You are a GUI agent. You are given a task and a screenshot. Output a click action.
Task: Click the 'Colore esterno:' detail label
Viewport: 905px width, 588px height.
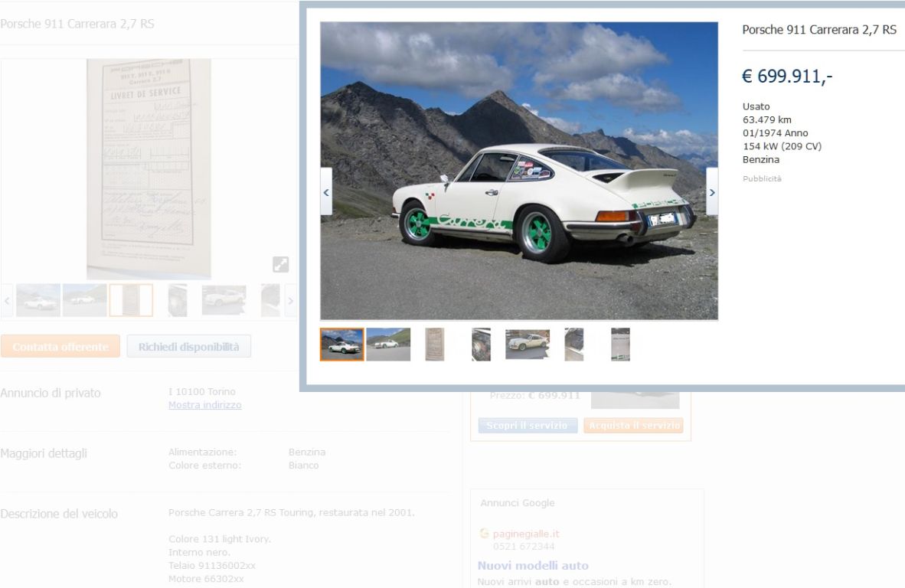click(x=205, y=465)
